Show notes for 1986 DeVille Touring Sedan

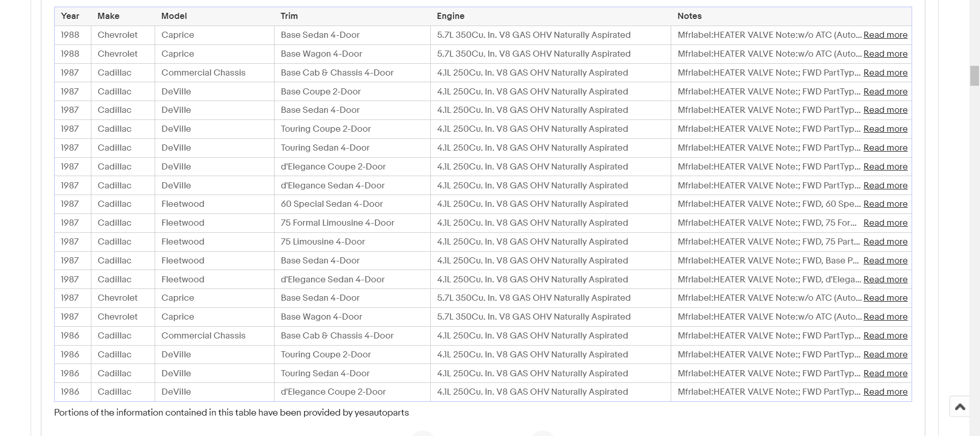885,374
